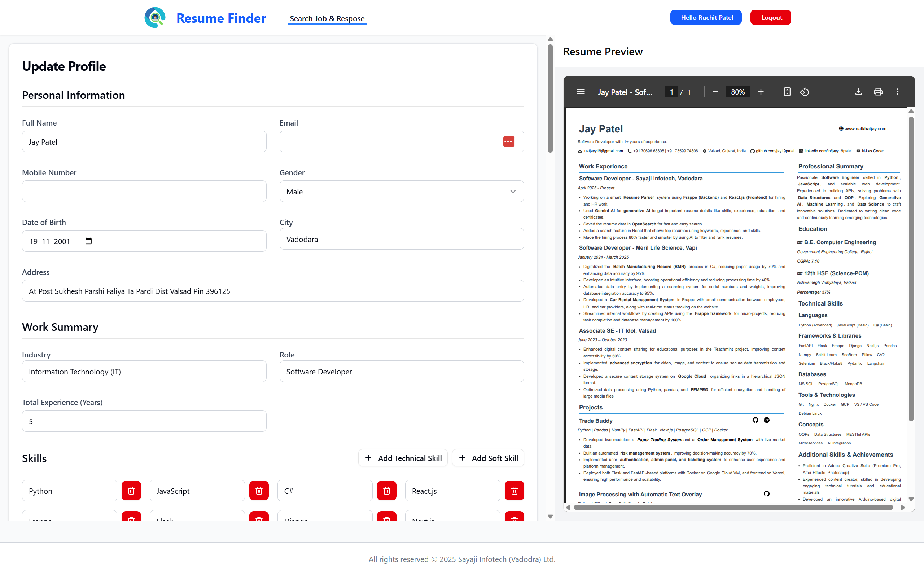The image size is (924, 575).
Task: Expand the PDF sidebar hamburger menu
Action: pyautogui.click(x=581, y=92)
